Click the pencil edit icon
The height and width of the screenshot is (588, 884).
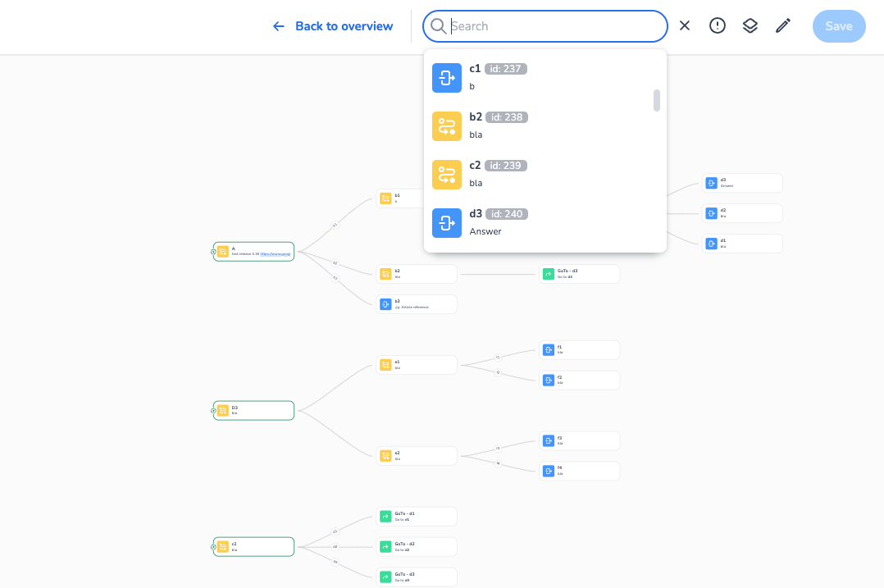click(782, 26)
